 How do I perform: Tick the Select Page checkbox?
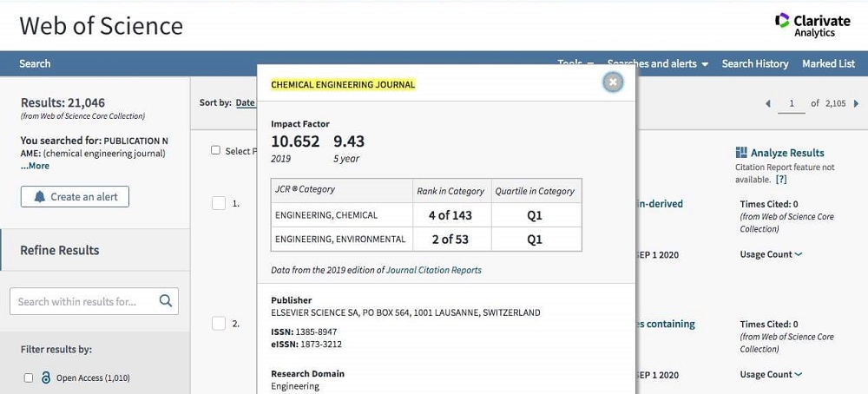(215, 150)
